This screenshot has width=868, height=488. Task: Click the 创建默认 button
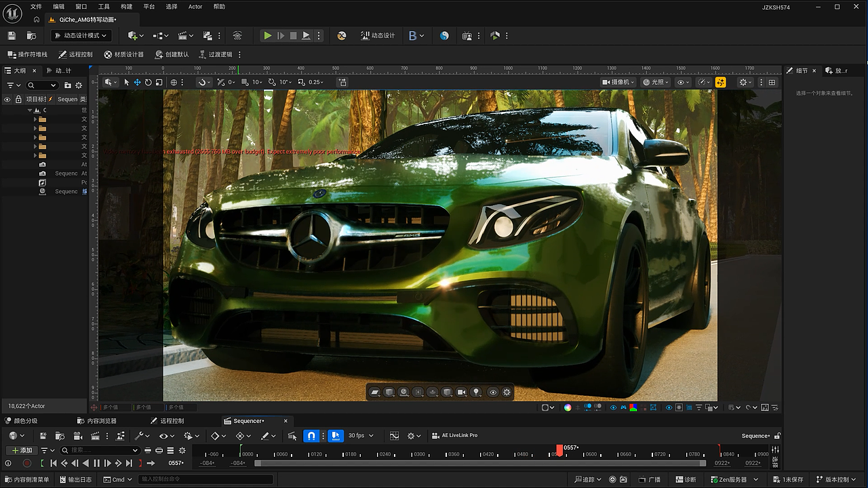[172, 54]
